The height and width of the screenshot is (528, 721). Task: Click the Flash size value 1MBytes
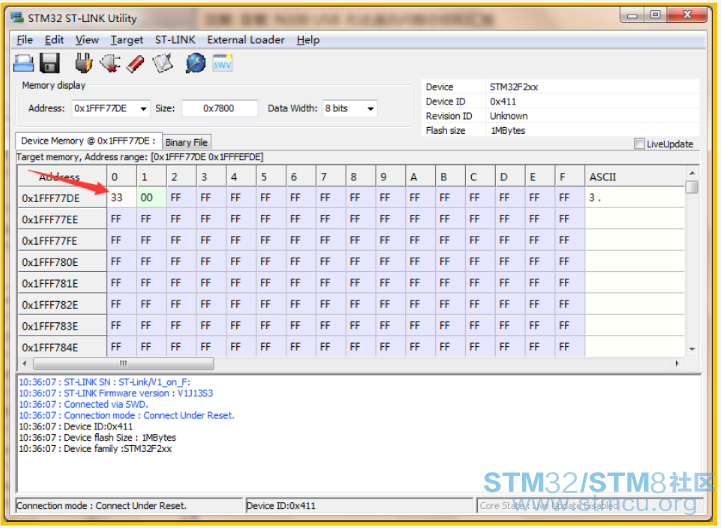(x=508, y=131)
